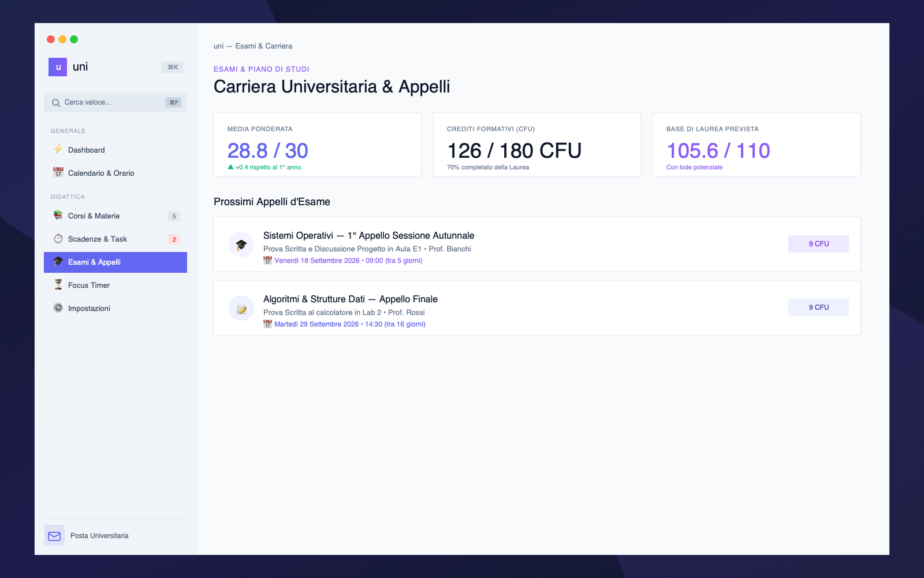
Task: Click the uni — Esami & Carriera breadcrumb
Action: 253,46
